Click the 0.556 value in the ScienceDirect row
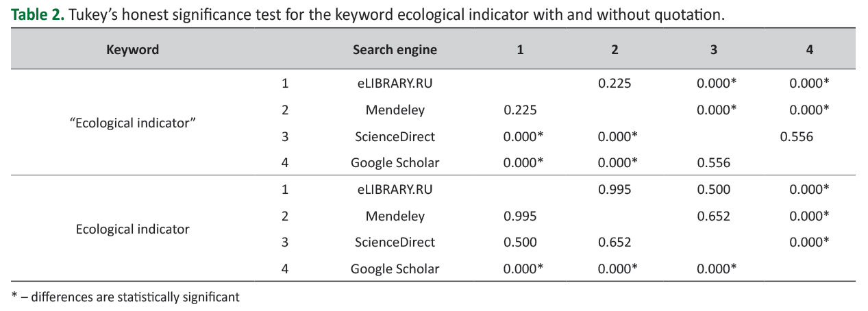 (797, 136)
